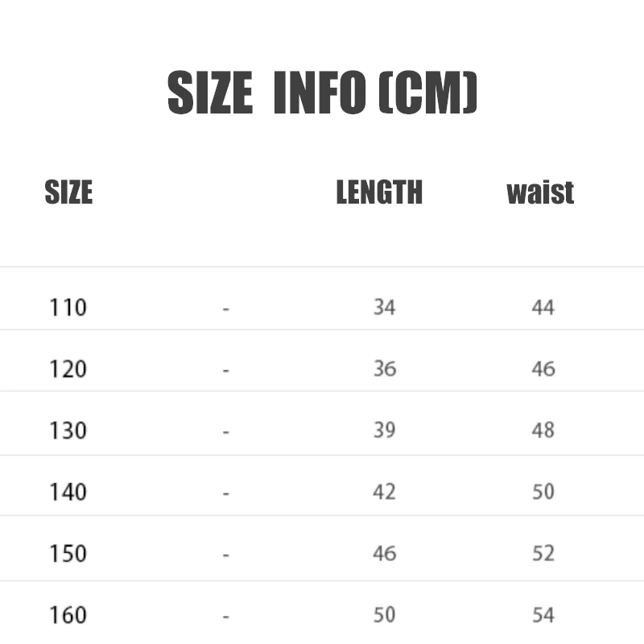Click the LENGTH column header
The height and width of the screenshot is (644, 644).
[x=379, y=192]
